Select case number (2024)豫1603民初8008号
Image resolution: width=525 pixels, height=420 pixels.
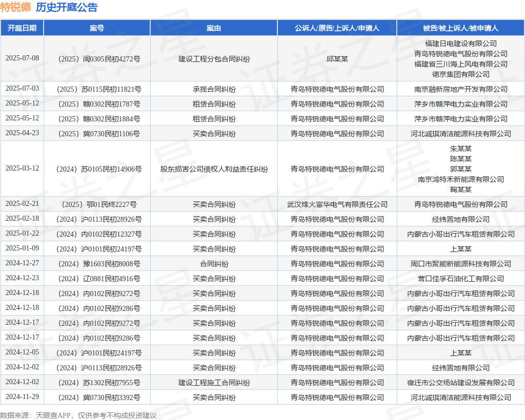point(99,264)
